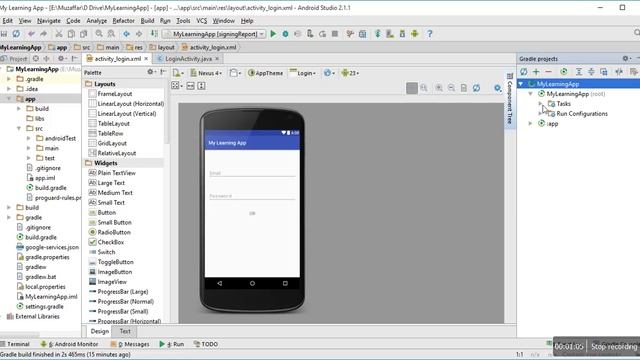Viewport: 640px width, 360px height.
Task: Collapse all nodes in Gradle projects
Action: pyautogui.click(x=591, y=72)
